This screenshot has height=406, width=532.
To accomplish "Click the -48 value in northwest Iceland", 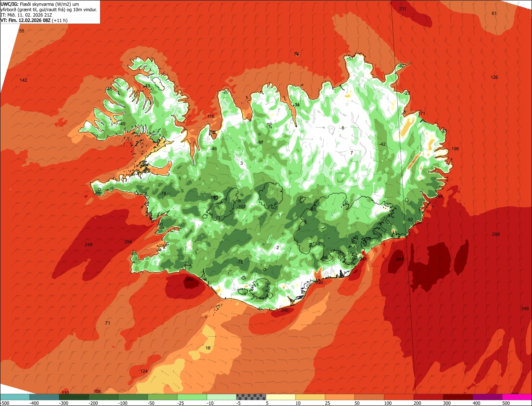I will (214, 149).
